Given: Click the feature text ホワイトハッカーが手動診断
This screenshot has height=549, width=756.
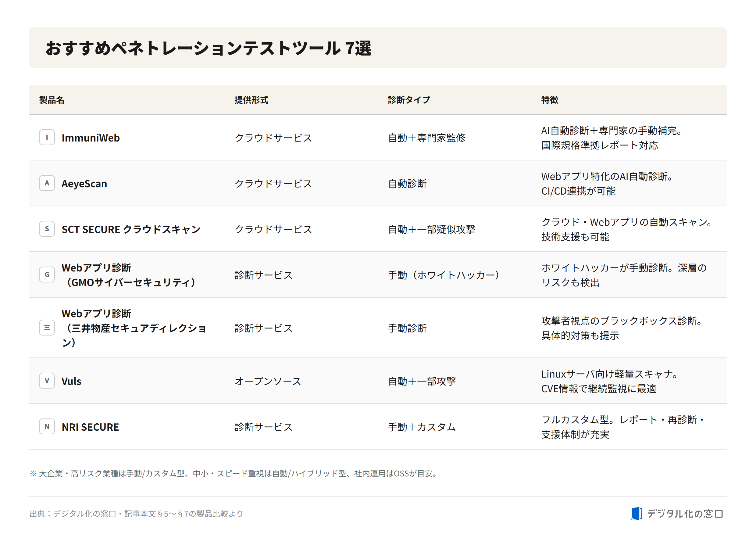Looking at the screenshot, I should pos(624,275).
